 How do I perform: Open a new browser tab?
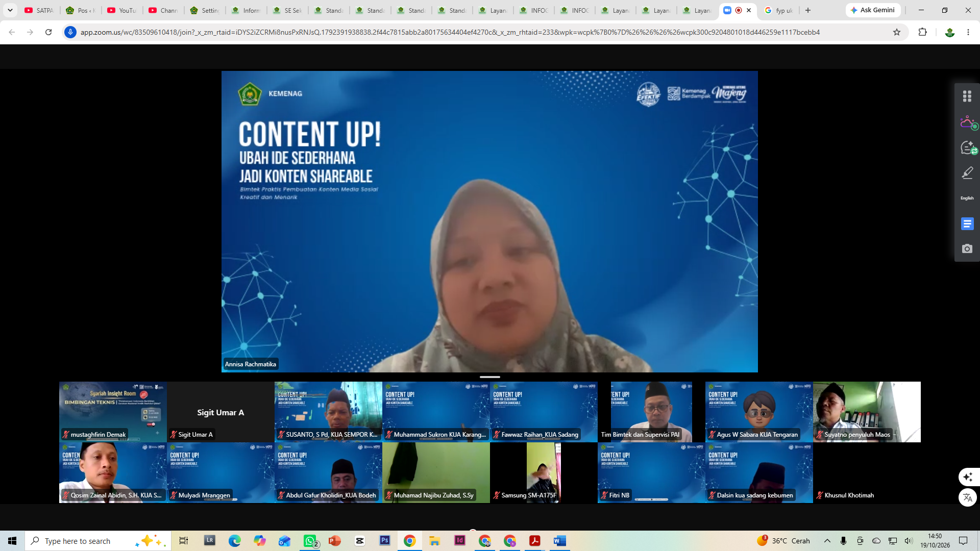[807, 10]
